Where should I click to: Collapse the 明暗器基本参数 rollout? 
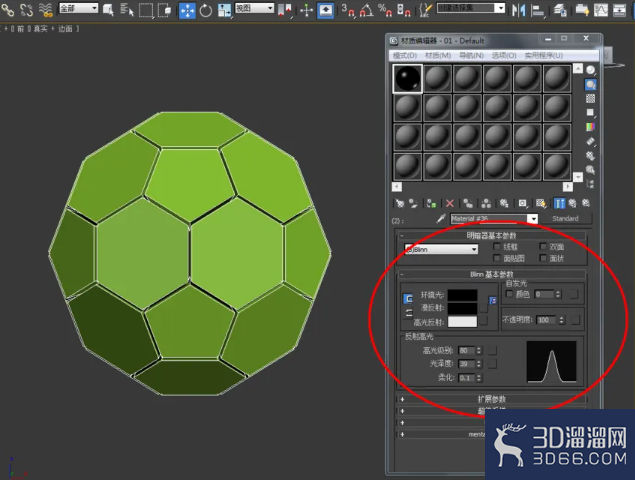point(491,235)
